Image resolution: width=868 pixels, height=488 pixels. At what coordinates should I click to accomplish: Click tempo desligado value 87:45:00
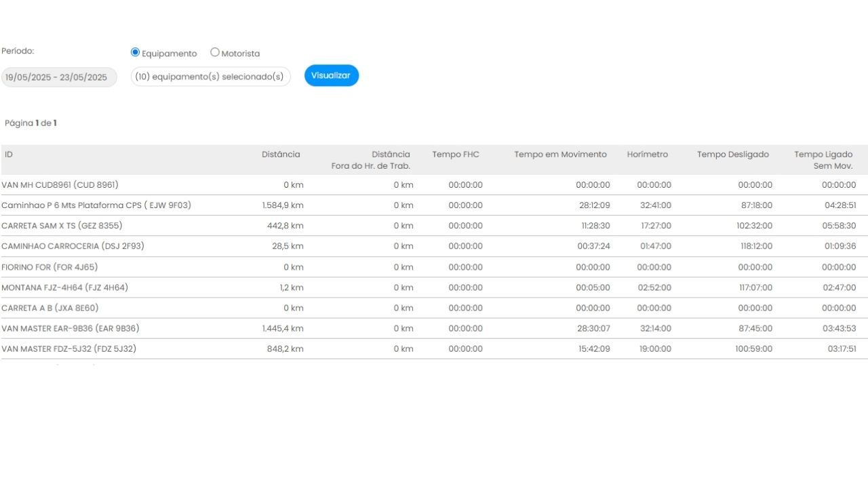[757, 328]
